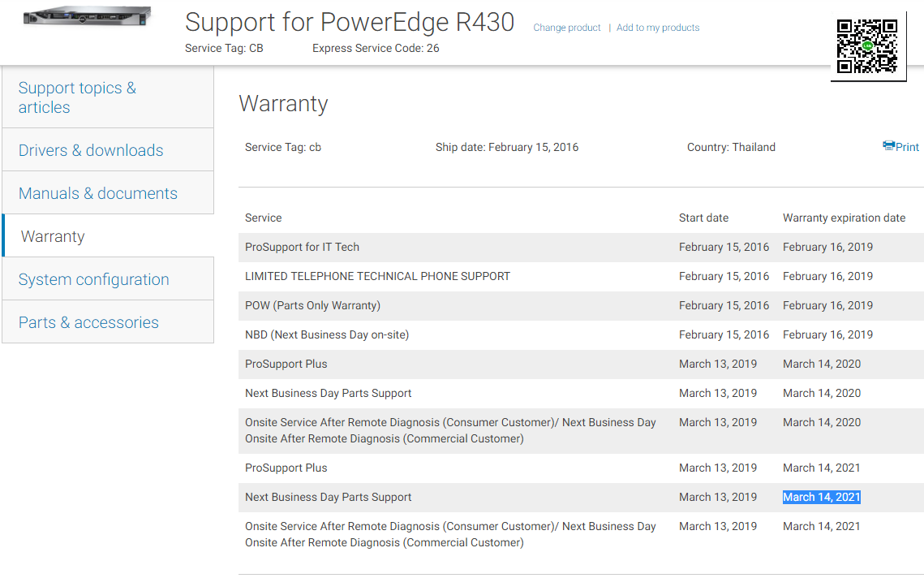Open System configuration section

(108, 279)
